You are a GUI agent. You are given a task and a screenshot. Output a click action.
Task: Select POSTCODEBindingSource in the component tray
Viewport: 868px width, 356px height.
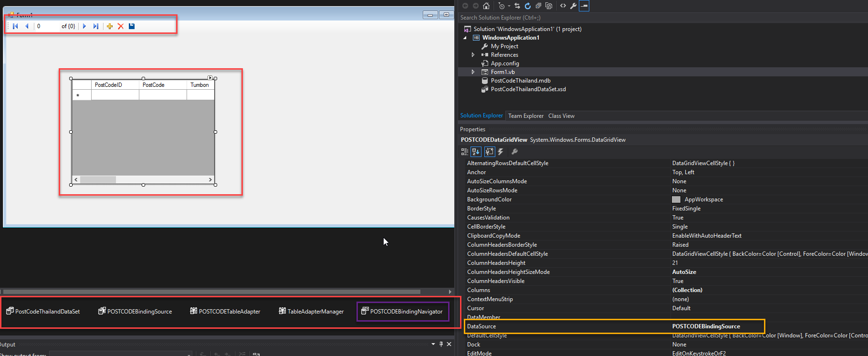coord(135,311)
